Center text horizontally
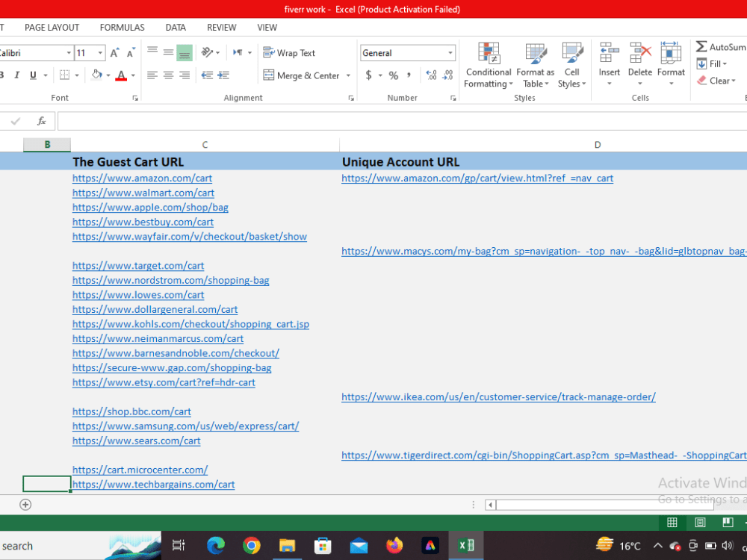The height and width of the screenshot is (560, 747). point(169,75)
